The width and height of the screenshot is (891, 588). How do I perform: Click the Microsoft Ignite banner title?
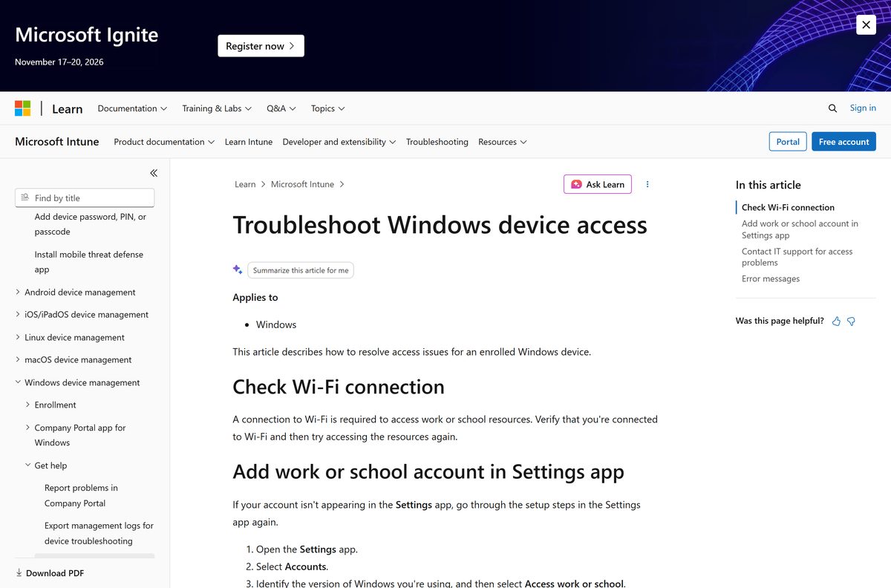[x=86, y=35]
